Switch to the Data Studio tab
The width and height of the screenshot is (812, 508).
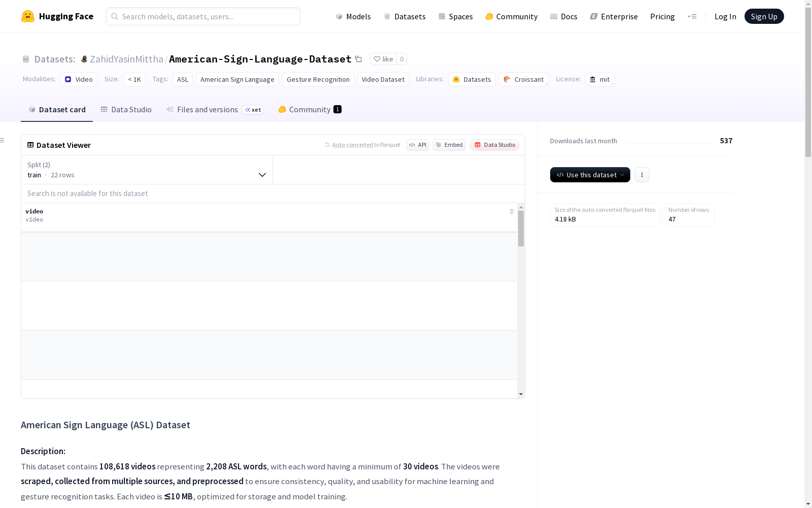click(126, 110)
